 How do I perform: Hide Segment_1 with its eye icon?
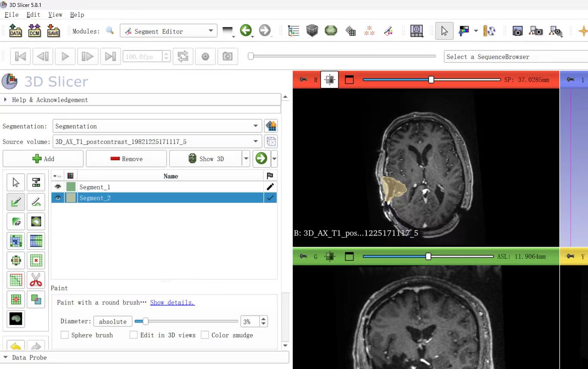pos(57,187)
